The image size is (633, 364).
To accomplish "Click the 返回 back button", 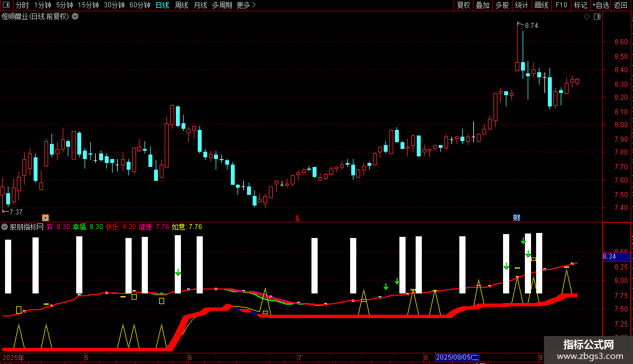I will click(621, 5).
